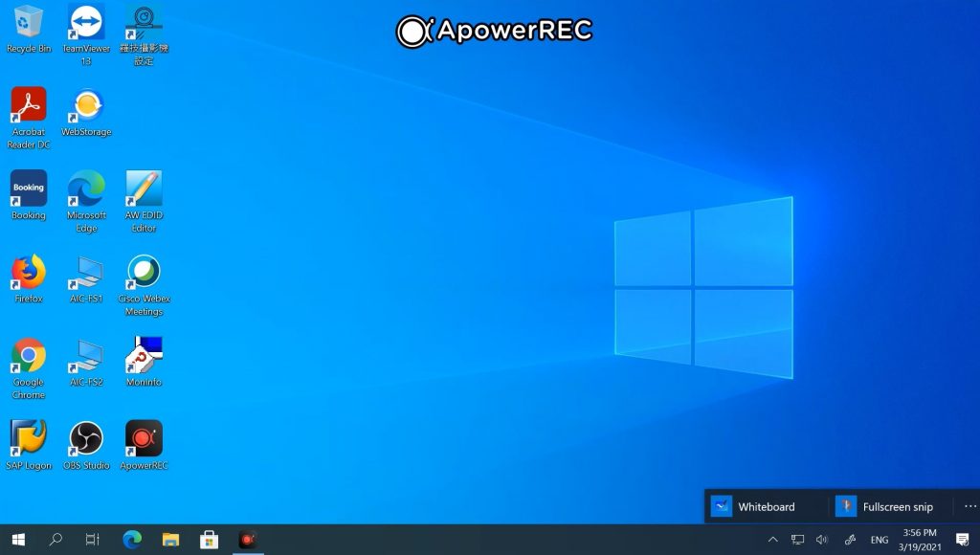The width and height of the screenshot is (980, 555).
Task: Select the Booking desktop shortcut
Action: 28,195
